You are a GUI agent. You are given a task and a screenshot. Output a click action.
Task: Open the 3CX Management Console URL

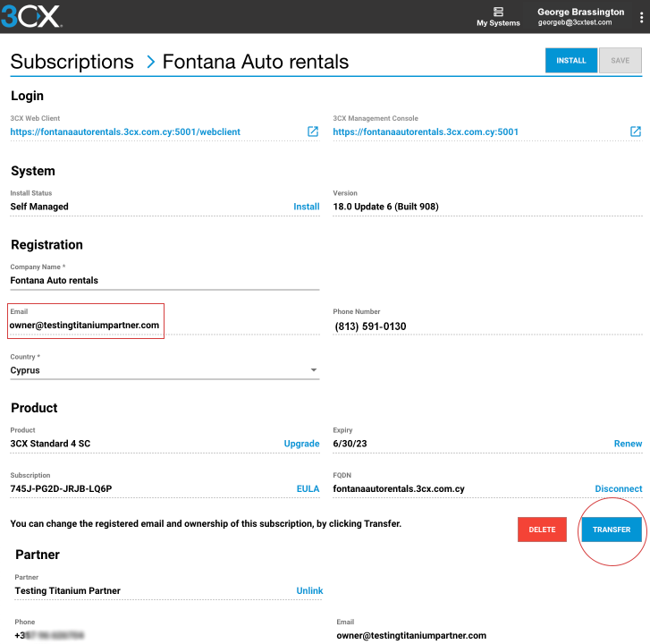(426, 131)
